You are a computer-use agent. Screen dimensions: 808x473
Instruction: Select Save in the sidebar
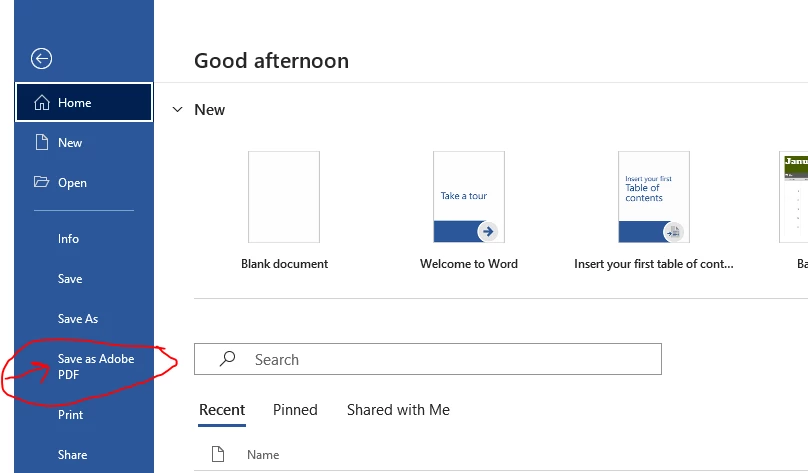pyautogui.click(x=70, y=279)
